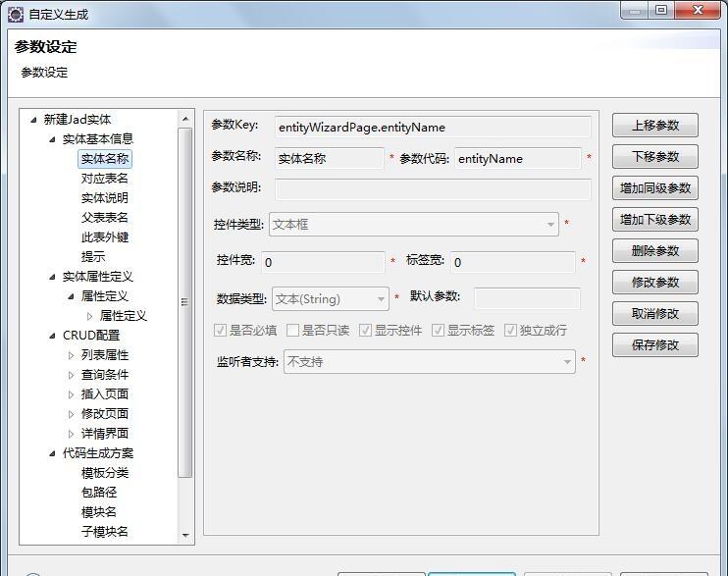
Task: Expand the 查询条件 tree node
Action: [x=71, y=375]
